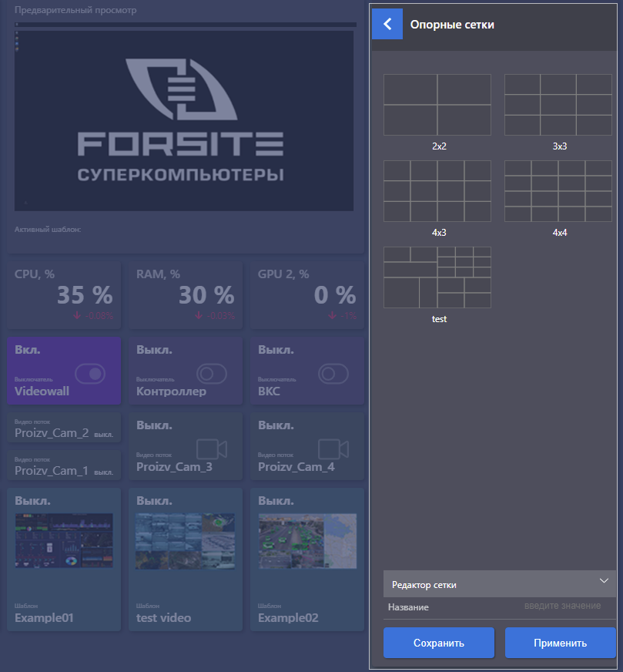The width and height of the screenshot is (623, 672).
Task: Open the Proizv_Cam_1 video stream tile
Action: pos(64,465)
